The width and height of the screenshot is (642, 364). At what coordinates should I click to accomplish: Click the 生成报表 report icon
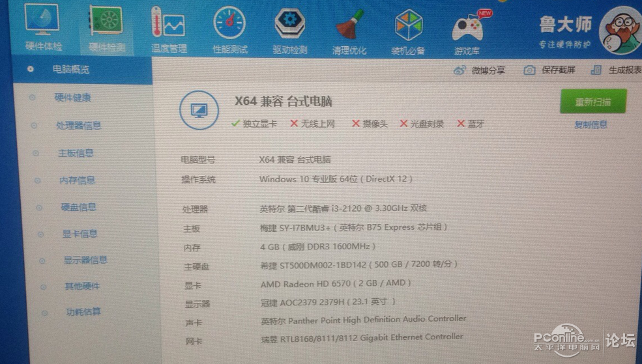pos(596,70)
